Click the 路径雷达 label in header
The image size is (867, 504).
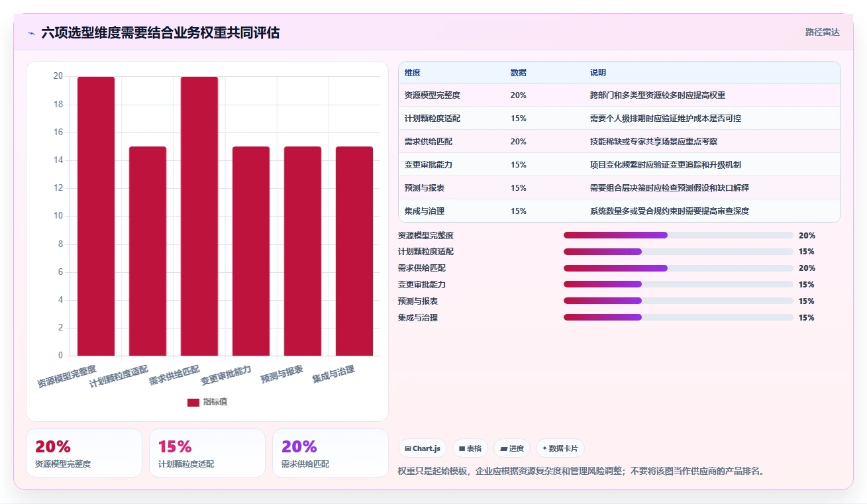tap(823, 32)
